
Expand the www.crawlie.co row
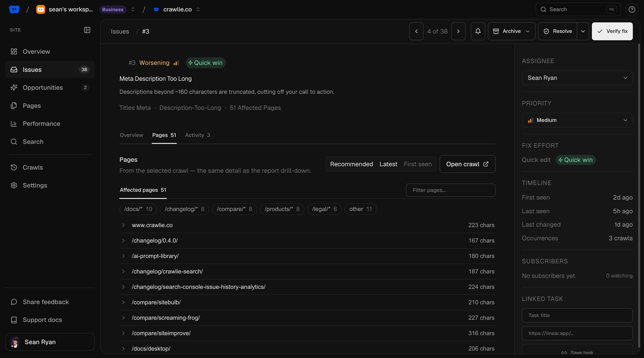pyautogui.click(x=123, y=225)
